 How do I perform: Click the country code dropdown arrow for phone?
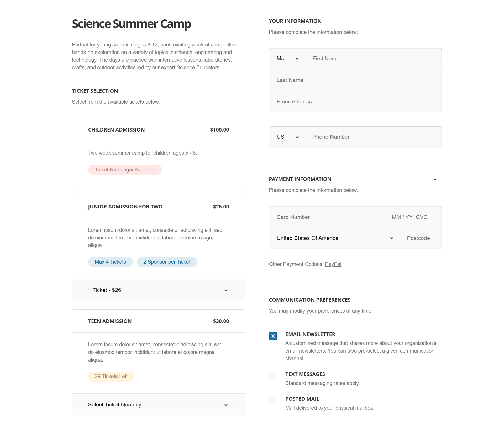tap(297, 137)
